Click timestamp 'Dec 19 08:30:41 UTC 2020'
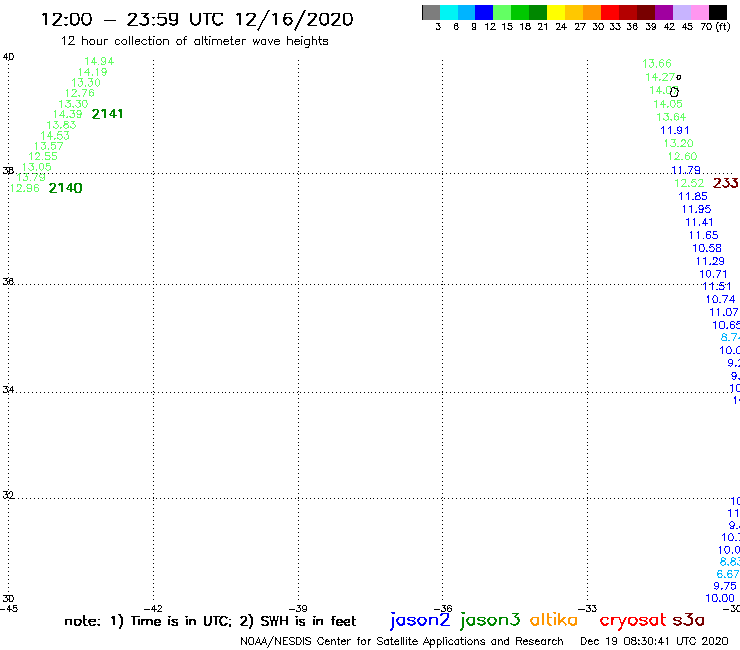Viewport: 740px width, 650px height. 654,641
